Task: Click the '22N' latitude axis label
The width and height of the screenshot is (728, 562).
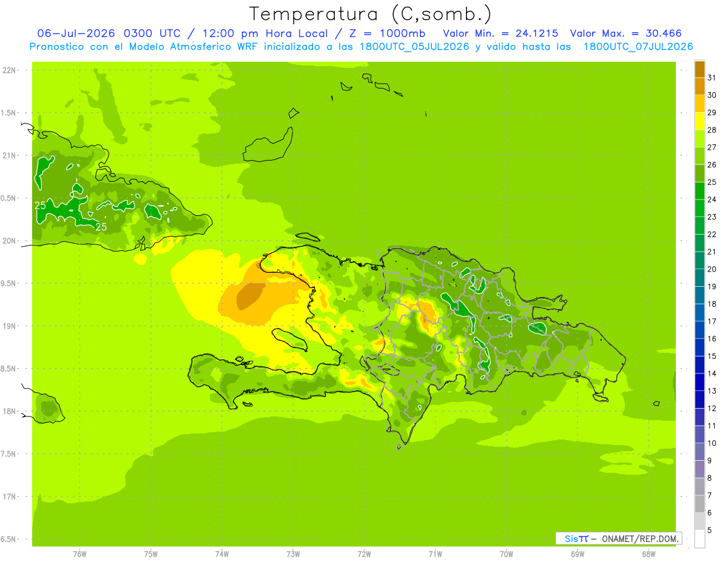Action: (10, 70)
